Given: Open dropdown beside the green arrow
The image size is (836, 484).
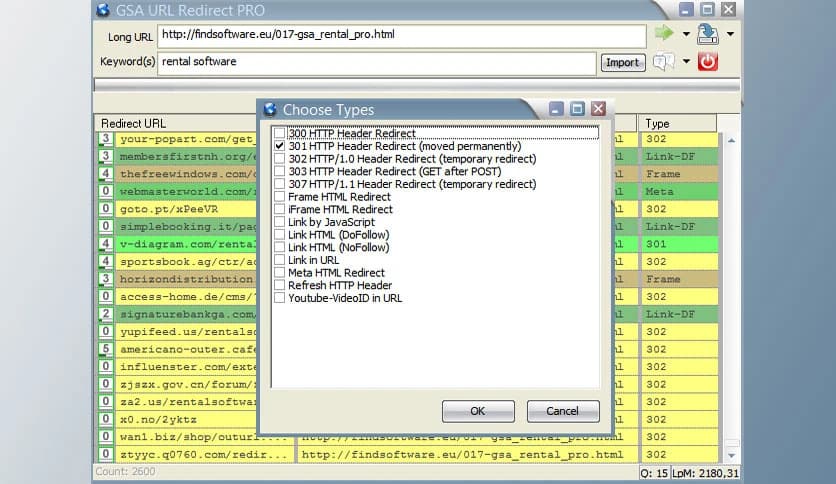Looking at the screenshot, I should (686, 34).
